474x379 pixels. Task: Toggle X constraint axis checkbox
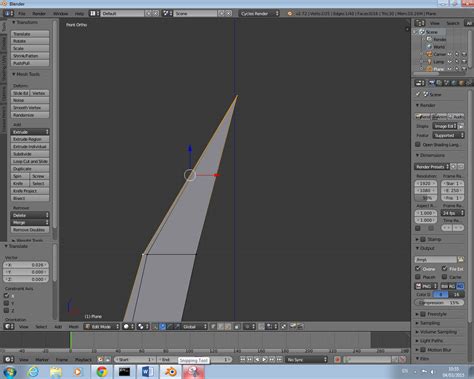(x=6, y=296)
